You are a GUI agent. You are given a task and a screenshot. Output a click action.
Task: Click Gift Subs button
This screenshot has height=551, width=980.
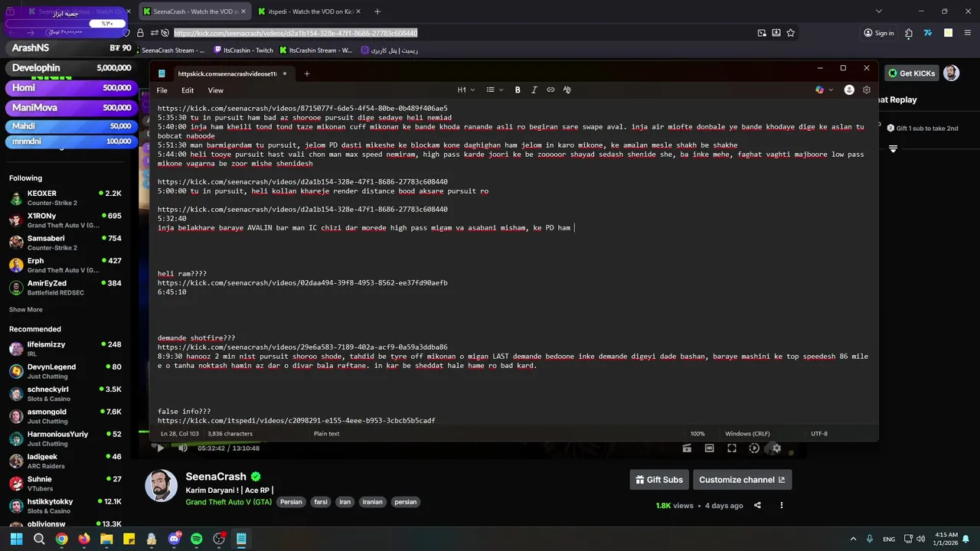coord(659,480)
